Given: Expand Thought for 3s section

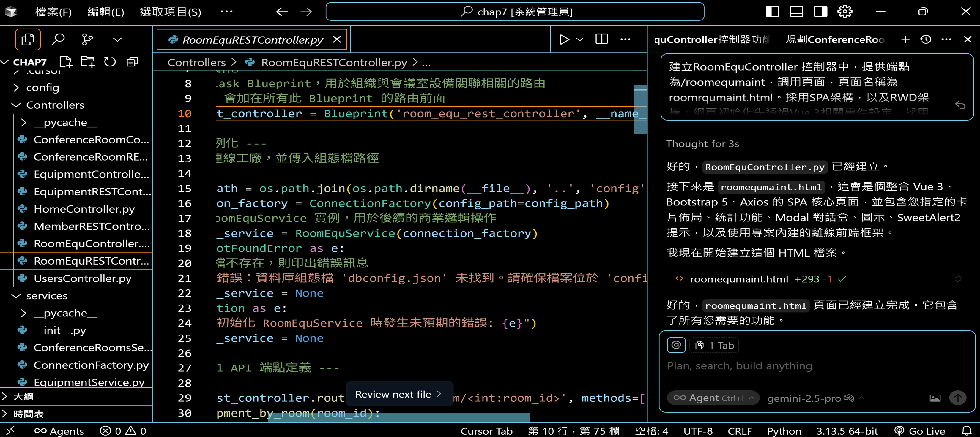Looking at the screenshot, I should (702, 144).
